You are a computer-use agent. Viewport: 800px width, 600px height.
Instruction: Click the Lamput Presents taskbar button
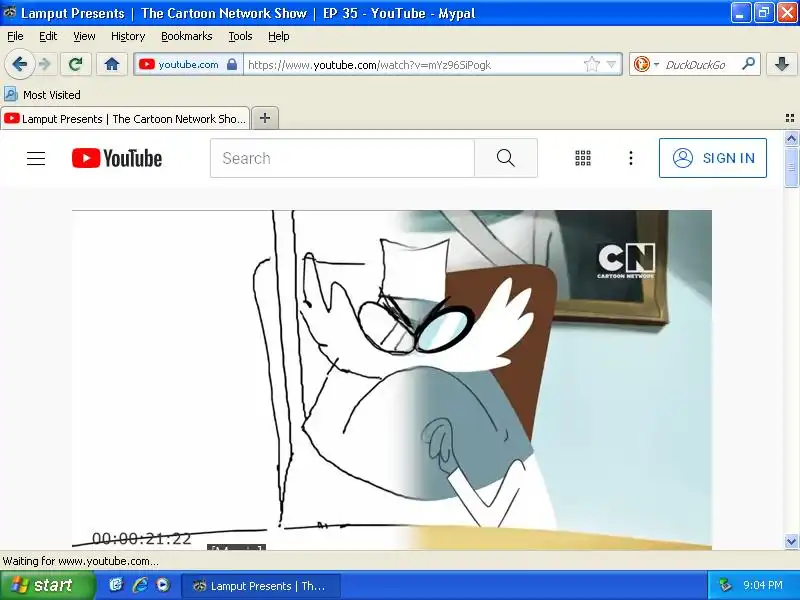click(x=260, y=586)
